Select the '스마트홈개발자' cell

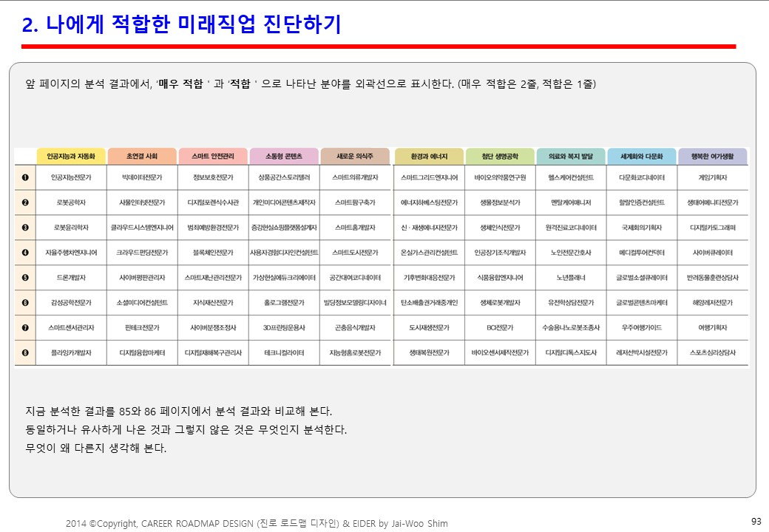355,228
